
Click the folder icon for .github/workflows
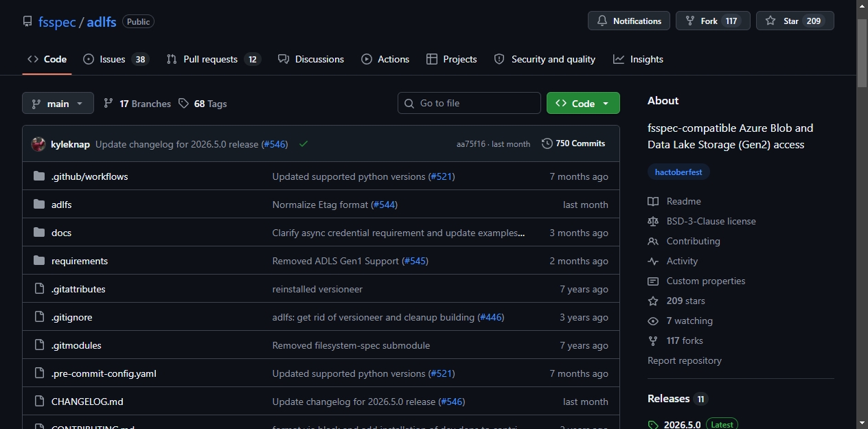click(x=39, y=176)
